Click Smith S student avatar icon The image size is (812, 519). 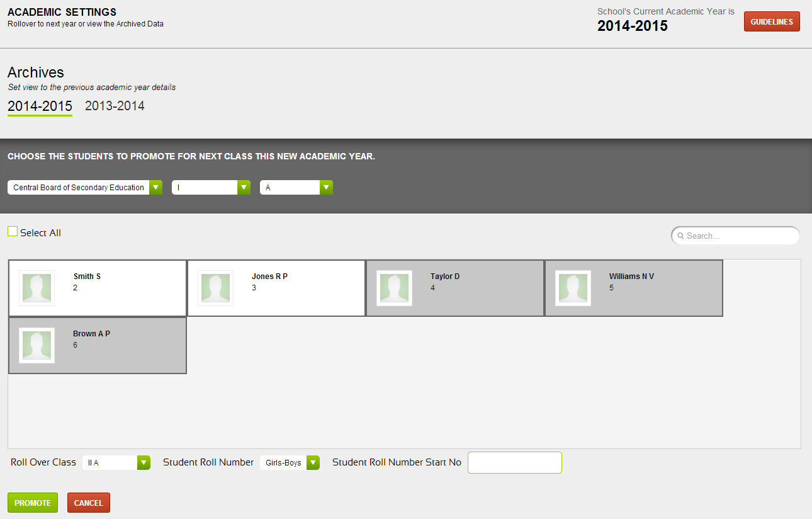pos(37,288)
